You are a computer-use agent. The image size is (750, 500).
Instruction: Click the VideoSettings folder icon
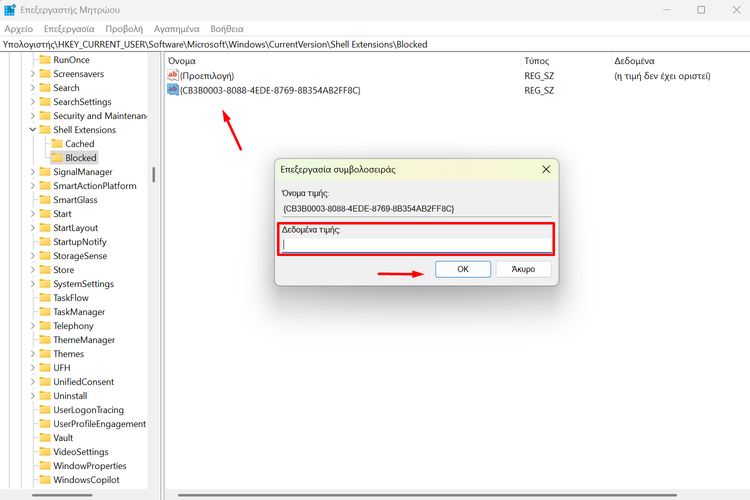[x=45, y=452]
